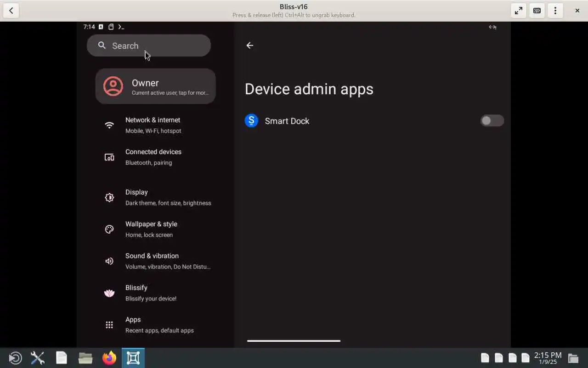Select the active Boxes app in taskbar
588x368 pixels.
[133, 358]
